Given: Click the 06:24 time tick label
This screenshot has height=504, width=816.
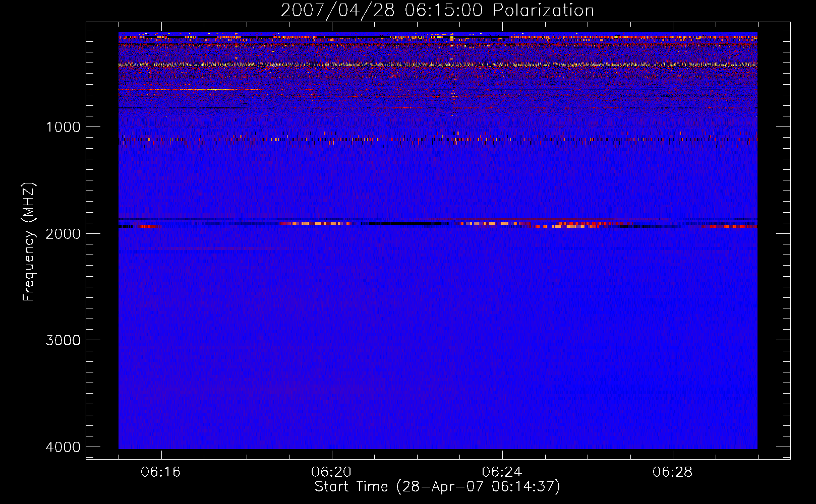Looking at the screenshot, I should 502,472.
